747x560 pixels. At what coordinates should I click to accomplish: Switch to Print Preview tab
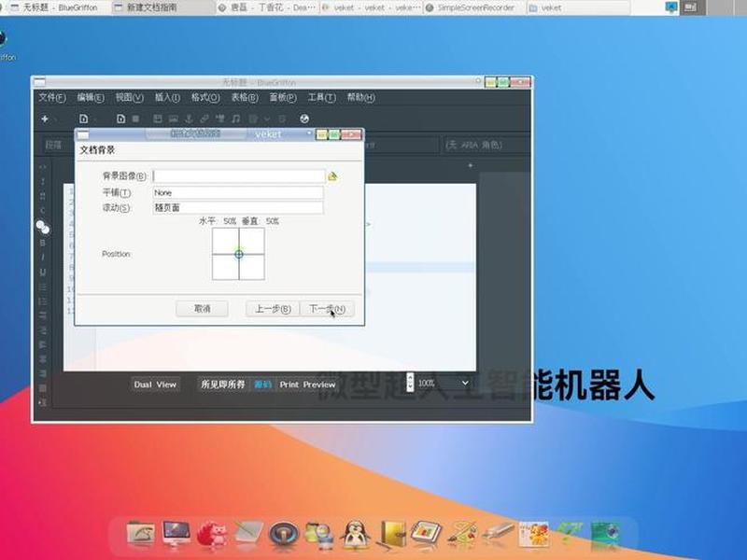[307, 385]
